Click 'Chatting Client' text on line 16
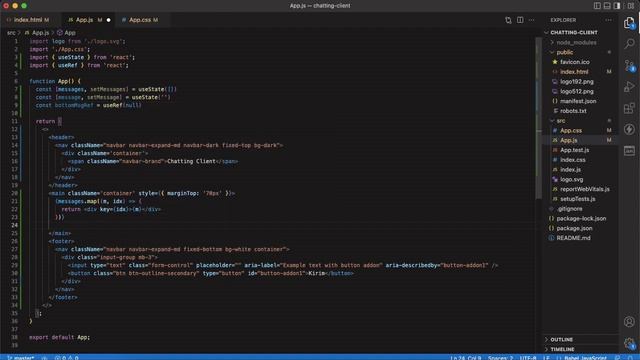 point(191,161)
